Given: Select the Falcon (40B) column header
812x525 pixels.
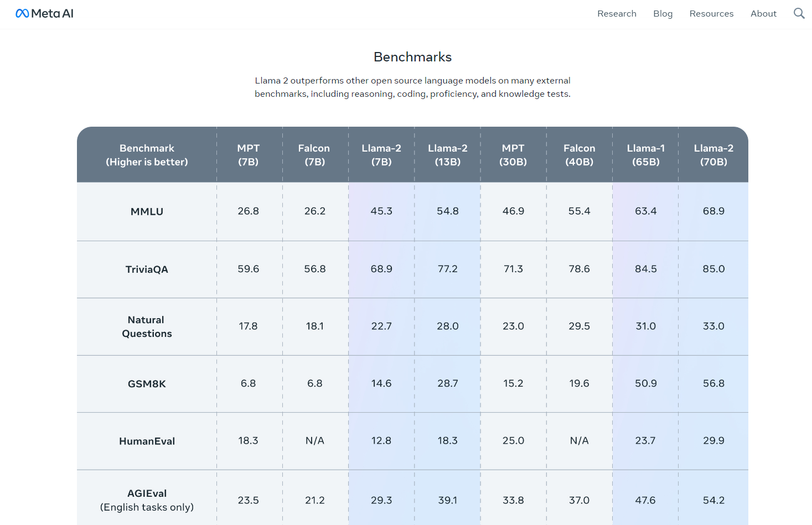Looking at the screenshot, I should click(580, 155).
